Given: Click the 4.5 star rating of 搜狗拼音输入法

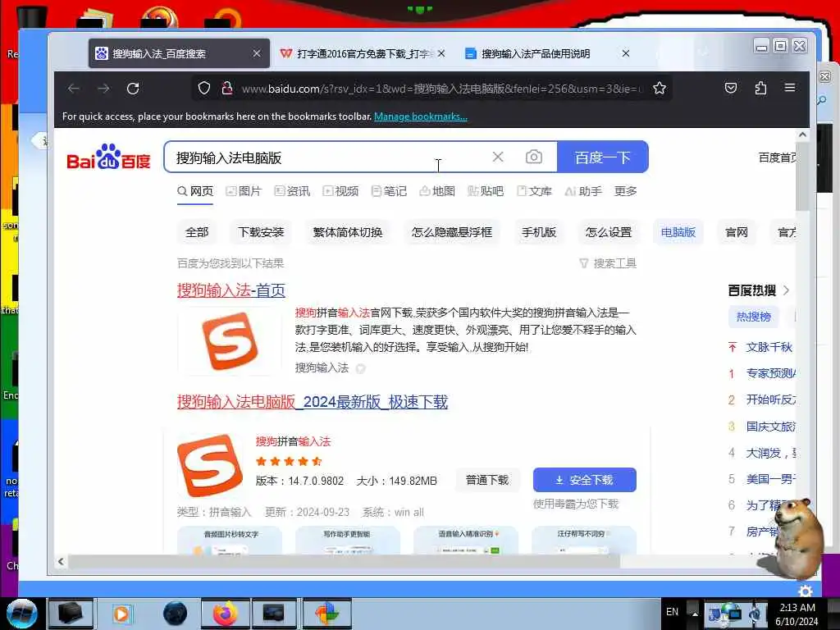Looking at the screenshot, I should [x=289, y=461].
